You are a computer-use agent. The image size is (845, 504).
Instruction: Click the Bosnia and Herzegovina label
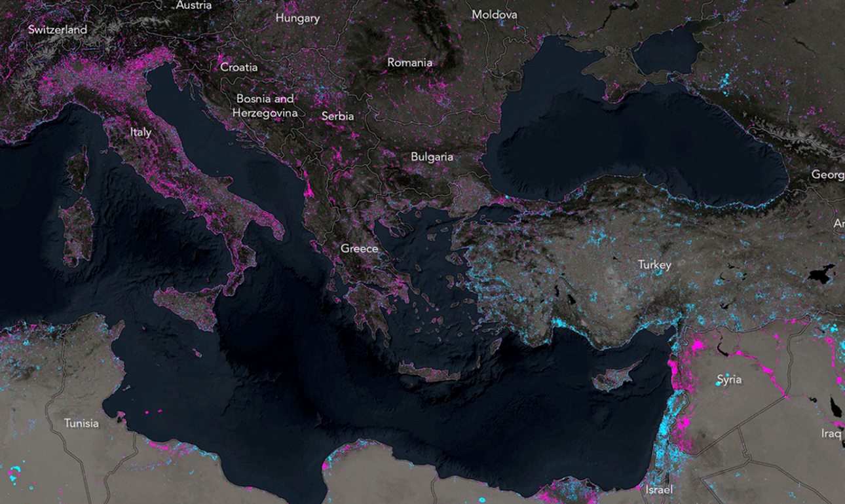[265, 106]
